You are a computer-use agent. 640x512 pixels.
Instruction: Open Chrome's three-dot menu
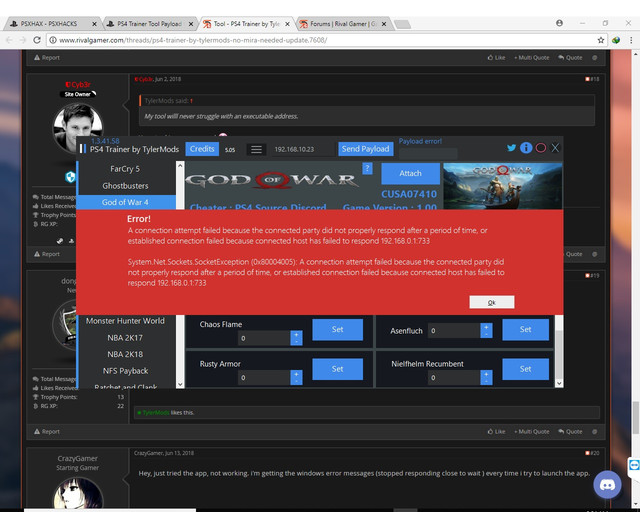tap(631, 40)
